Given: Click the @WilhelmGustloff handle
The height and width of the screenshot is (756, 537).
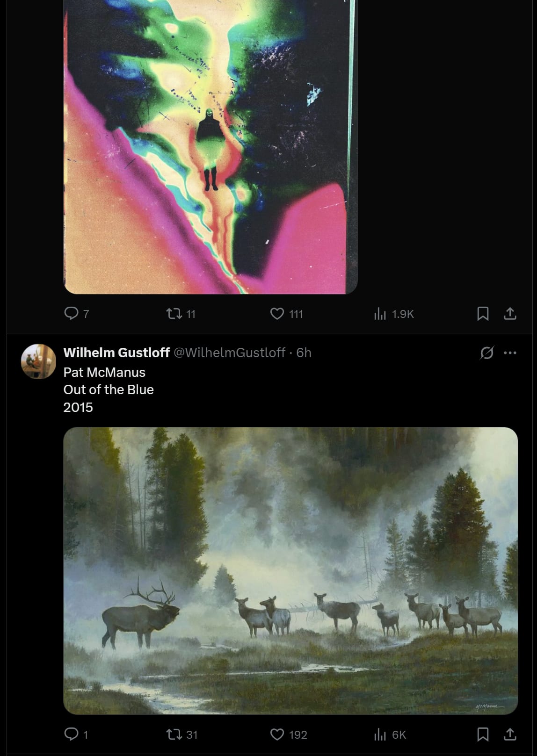Looking at the screenshot, I should [229, 353].
